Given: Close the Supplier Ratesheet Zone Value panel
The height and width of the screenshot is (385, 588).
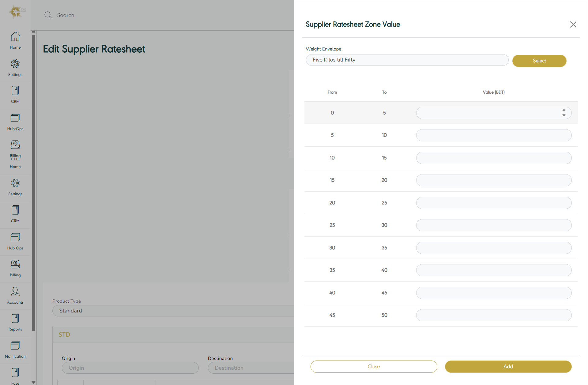Looking at the screenshot, I should click(573, 24).
